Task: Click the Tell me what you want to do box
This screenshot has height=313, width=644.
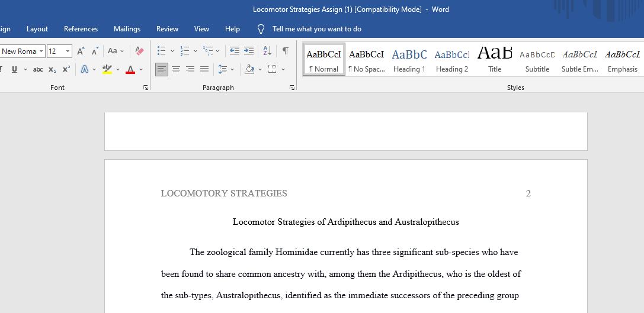Action: pos(316,29)
